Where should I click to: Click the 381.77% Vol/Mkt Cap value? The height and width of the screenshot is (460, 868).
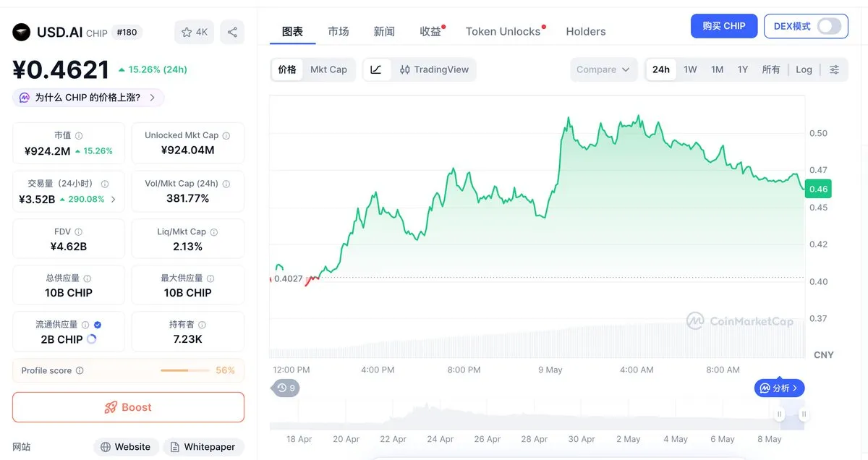click(188, 198)
